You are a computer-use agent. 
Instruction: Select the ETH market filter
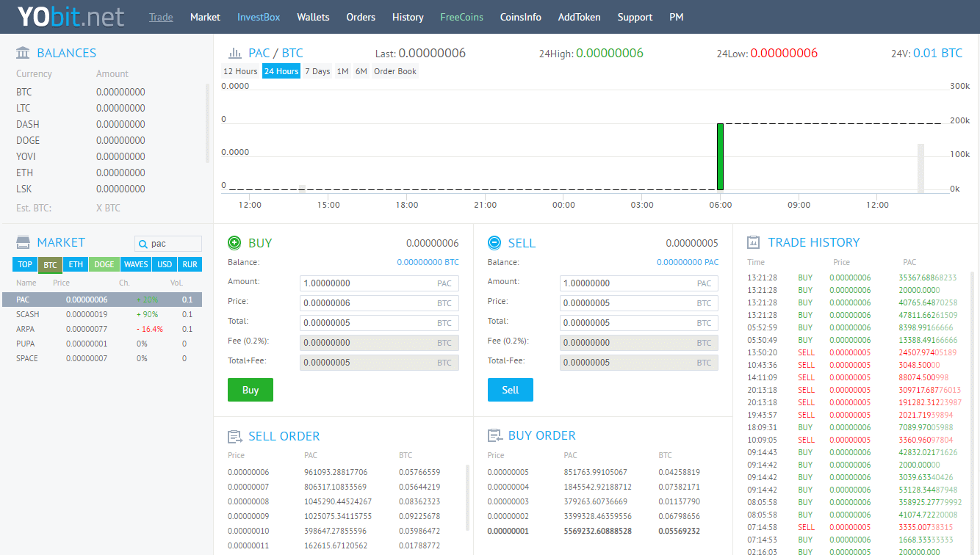pyautogui.click(x=76, y=264)
